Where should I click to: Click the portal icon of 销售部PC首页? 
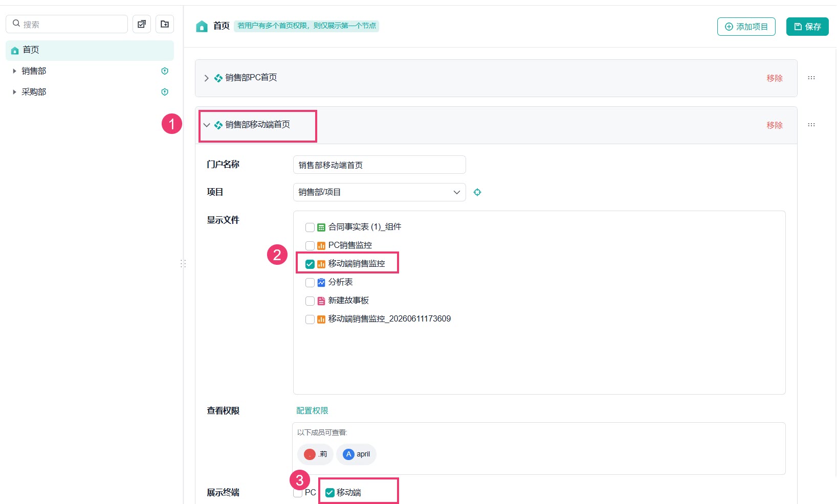coord(218,78)
